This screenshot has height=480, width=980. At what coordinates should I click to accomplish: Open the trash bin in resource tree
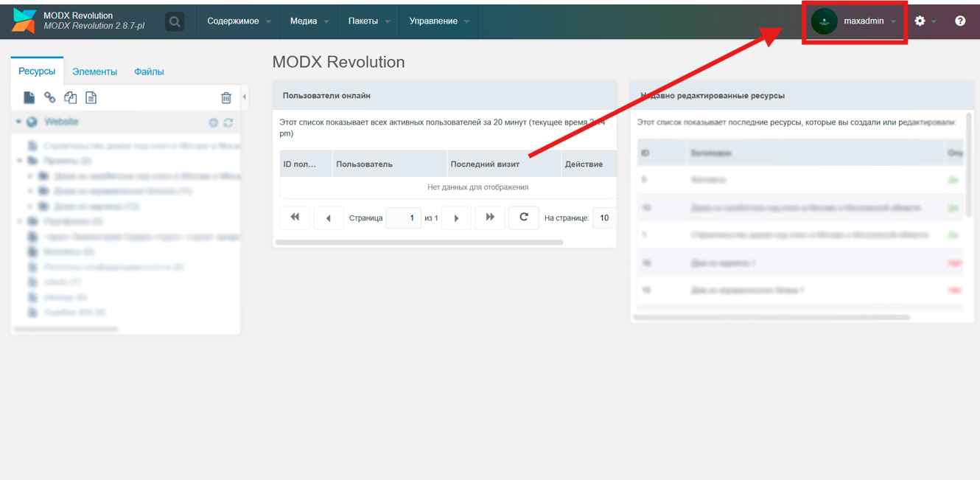click(226, 97)
